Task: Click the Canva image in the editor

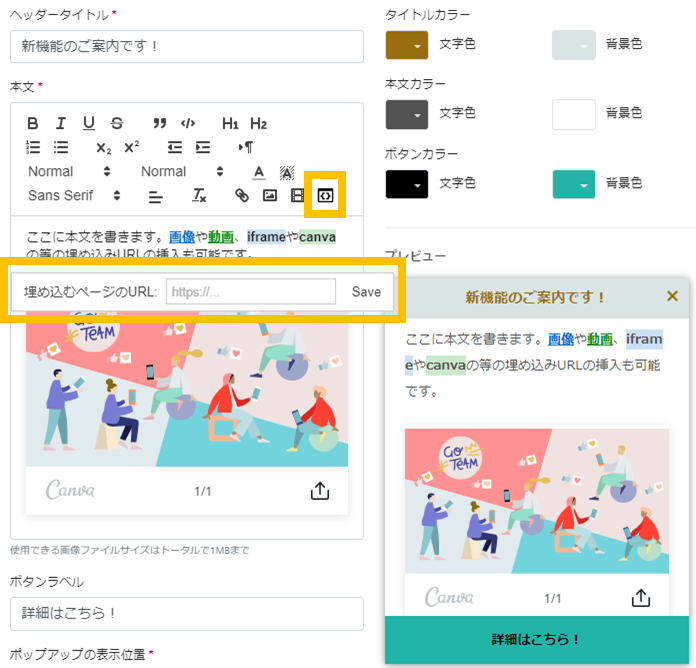Action: (x=187, y=390)
